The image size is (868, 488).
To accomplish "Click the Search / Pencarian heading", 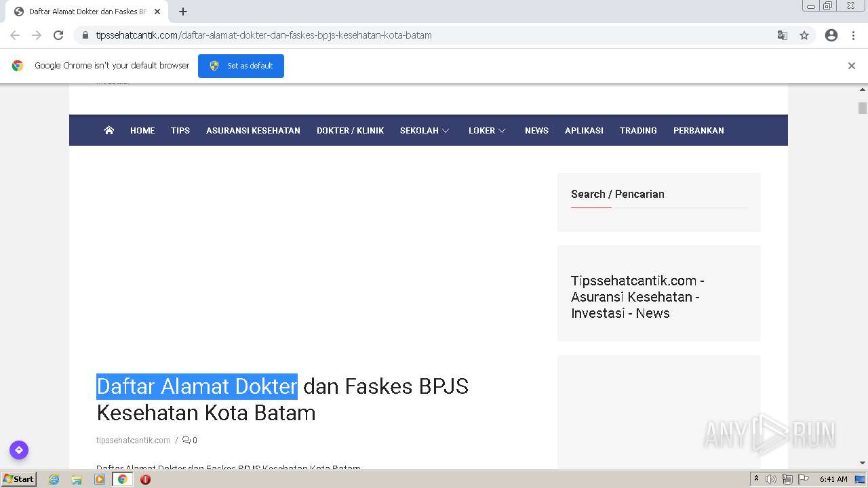I will [618, 194].
